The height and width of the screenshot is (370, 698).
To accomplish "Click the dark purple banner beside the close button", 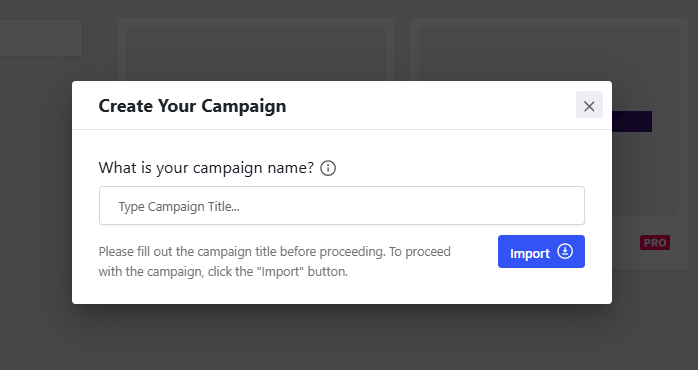I will (632, 122).
